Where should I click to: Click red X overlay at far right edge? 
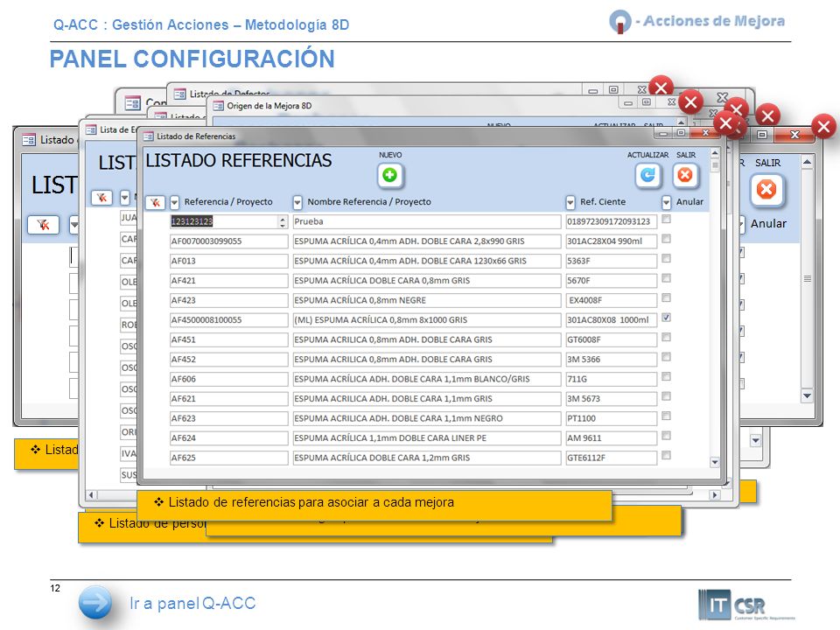(823, 126)
